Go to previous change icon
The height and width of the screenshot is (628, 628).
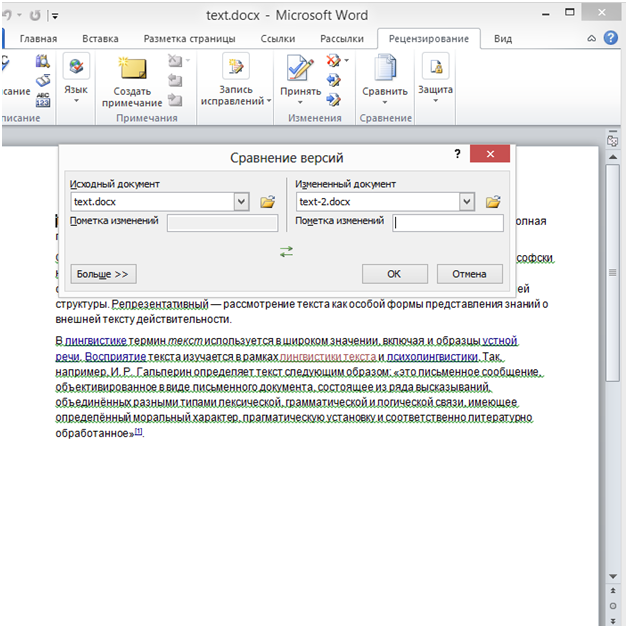click(333, 80)
